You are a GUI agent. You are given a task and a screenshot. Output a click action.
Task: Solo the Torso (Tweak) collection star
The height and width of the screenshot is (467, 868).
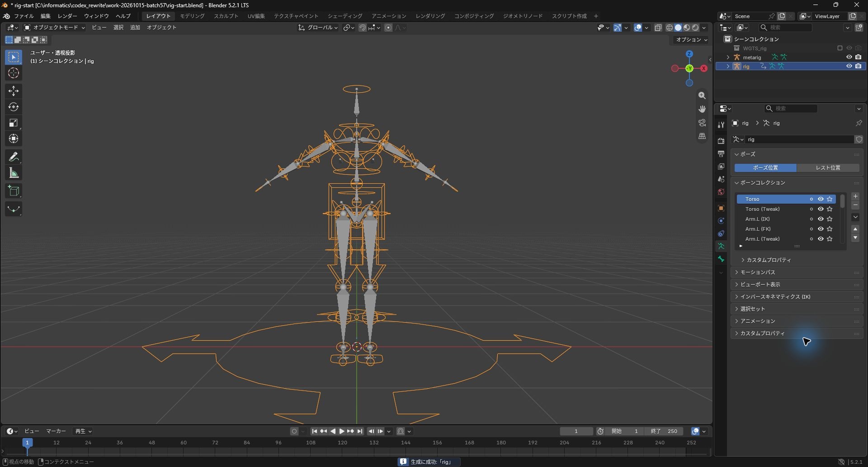point(830,209)
